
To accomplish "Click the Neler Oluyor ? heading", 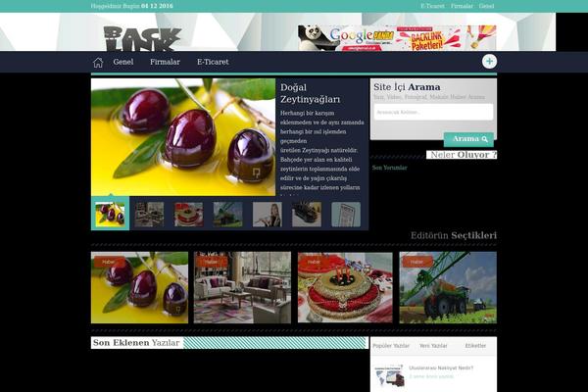I will tap(462, 155).
